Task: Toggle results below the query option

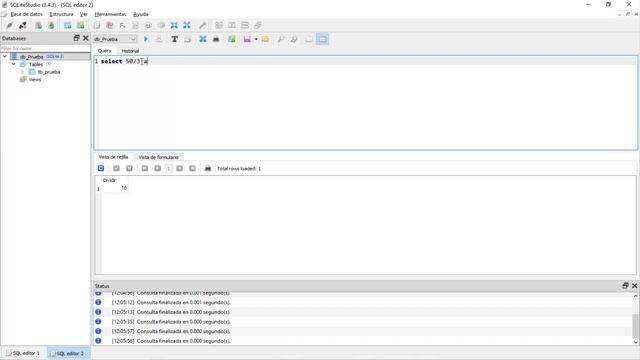Action: pos(322,39)
